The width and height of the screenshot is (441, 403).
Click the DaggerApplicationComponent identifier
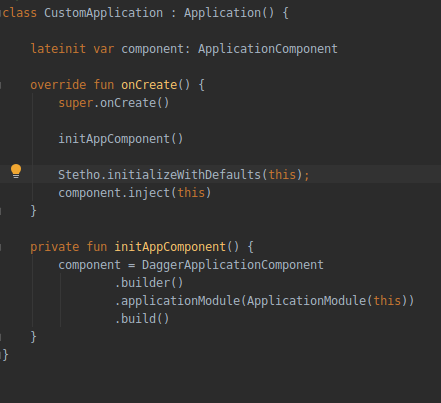tap(233, 265)
